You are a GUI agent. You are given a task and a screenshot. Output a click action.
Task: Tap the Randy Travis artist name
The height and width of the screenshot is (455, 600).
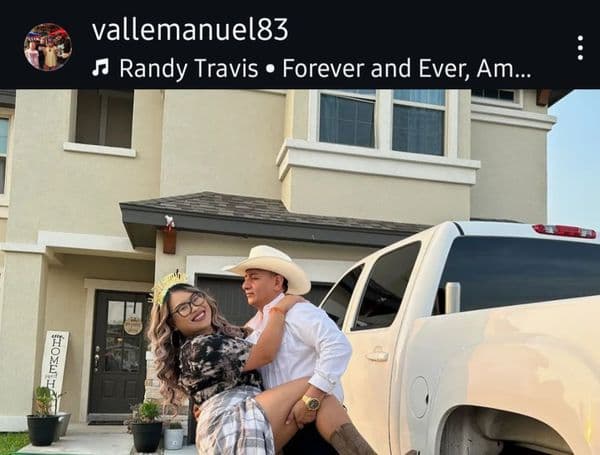[189, 69]
